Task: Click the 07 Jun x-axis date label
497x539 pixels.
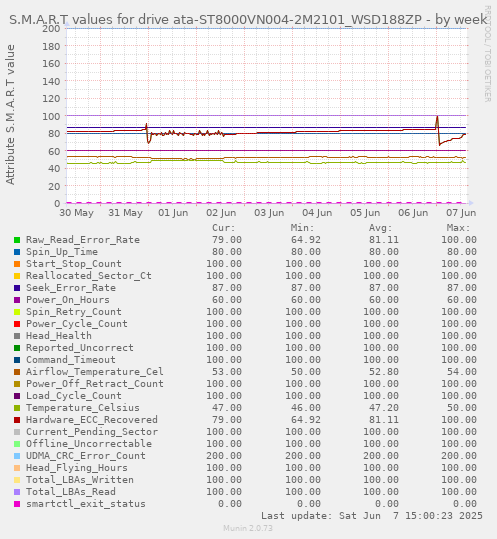Action: coord(461,213)
